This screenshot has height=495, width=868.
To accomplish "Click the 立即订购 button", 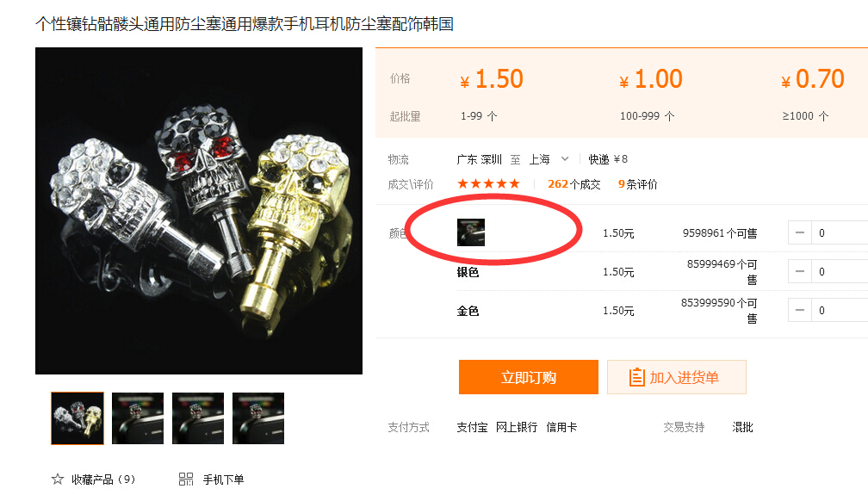I will (x=529, y=377).
